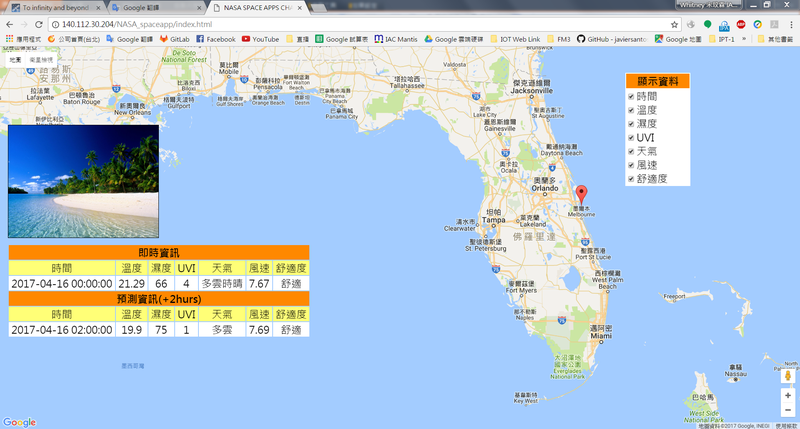Disable the 舒適度 checkbox
This screenshot has height=429, width=800.
pyautogui.click(x=631, y=179)
